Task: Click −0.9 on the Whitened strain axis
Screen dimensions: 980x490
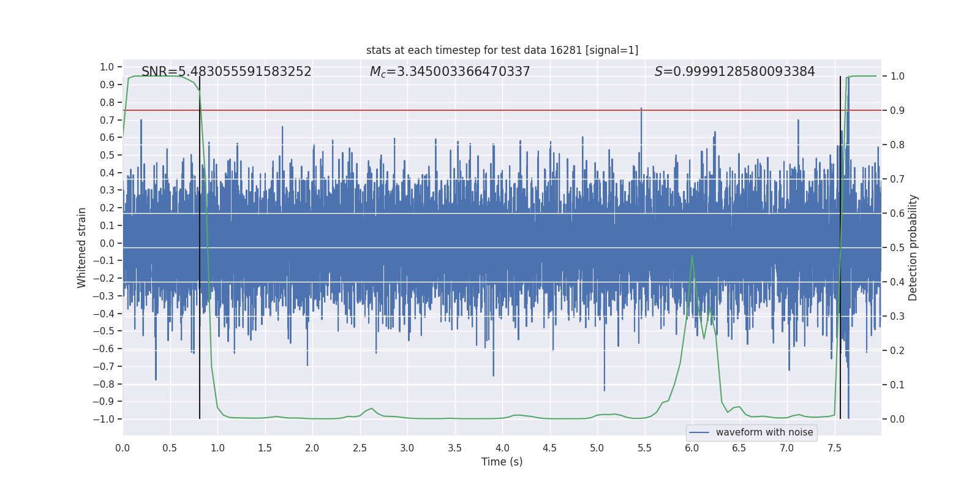Action: click(x=104, y=401)
